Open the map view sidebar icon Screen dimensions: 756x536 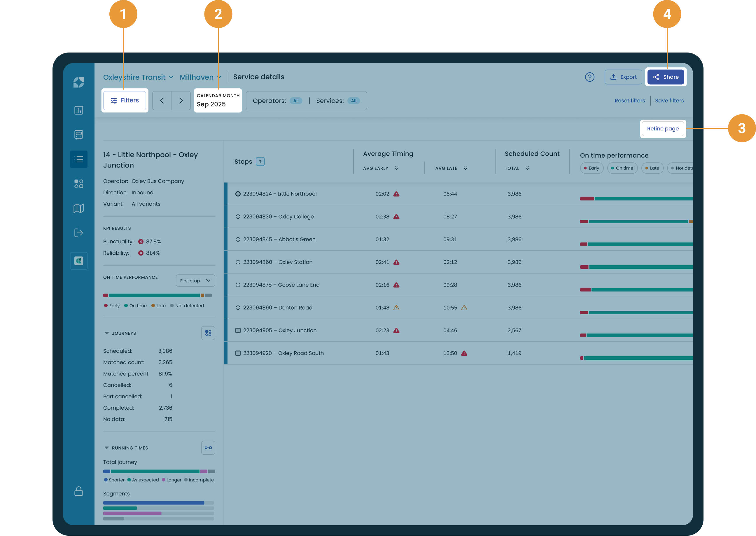click(x=78, y=208)
